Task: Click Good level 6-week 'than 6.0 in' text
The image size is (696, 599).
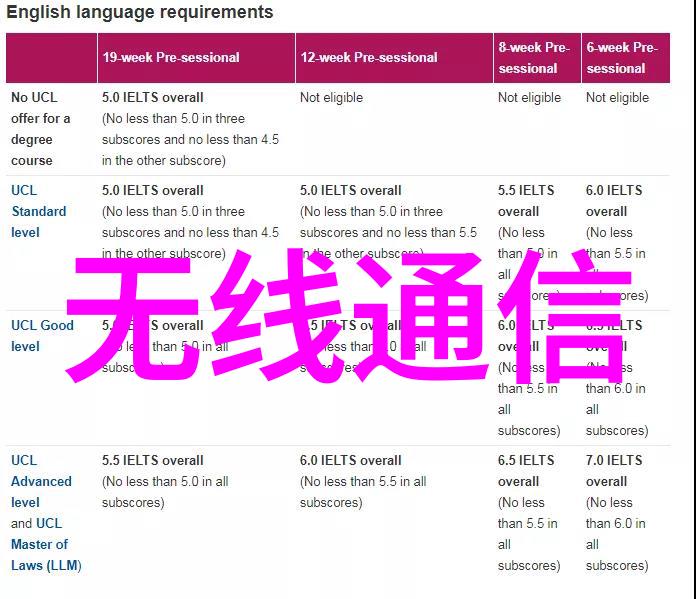Action: point(615,389)
